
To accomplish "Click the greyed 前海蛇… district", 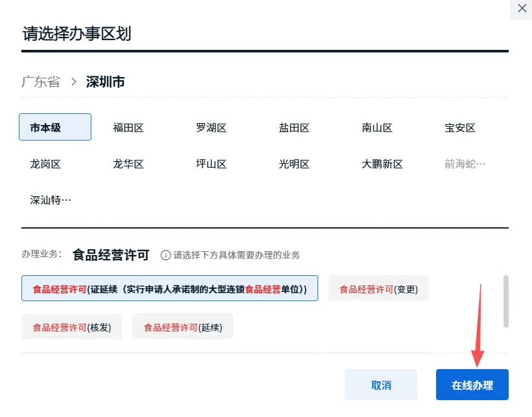I will click(465, 164).
